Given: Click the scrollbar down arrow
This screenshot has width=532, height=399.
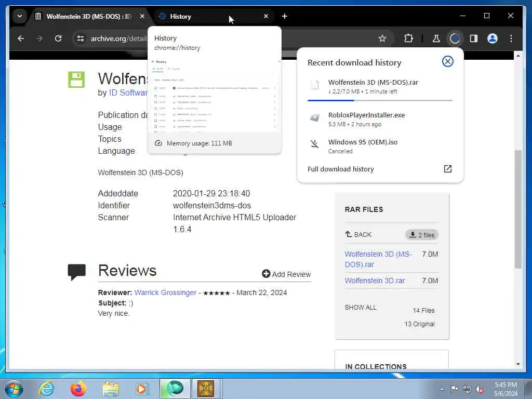Looking at the screenshot, I should click(518, 364).
